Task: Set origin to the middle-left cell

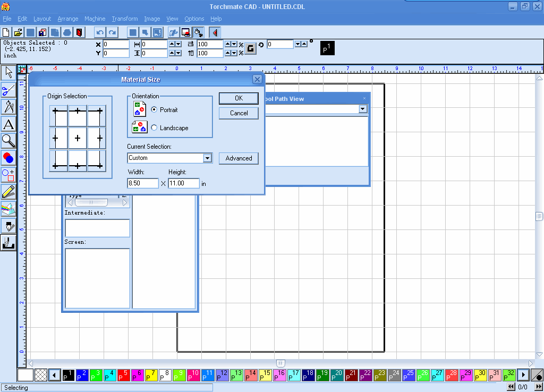Action: (58, 138)
